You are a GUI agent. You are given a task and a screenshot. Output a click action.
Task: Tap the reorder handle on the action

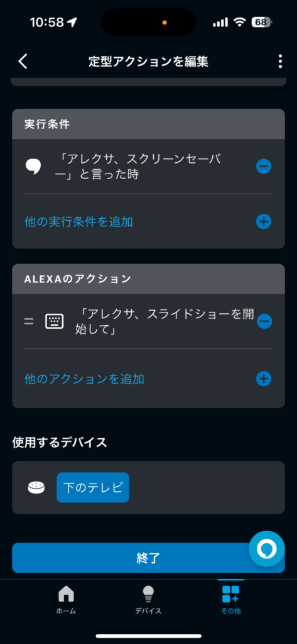pos(29,321)
